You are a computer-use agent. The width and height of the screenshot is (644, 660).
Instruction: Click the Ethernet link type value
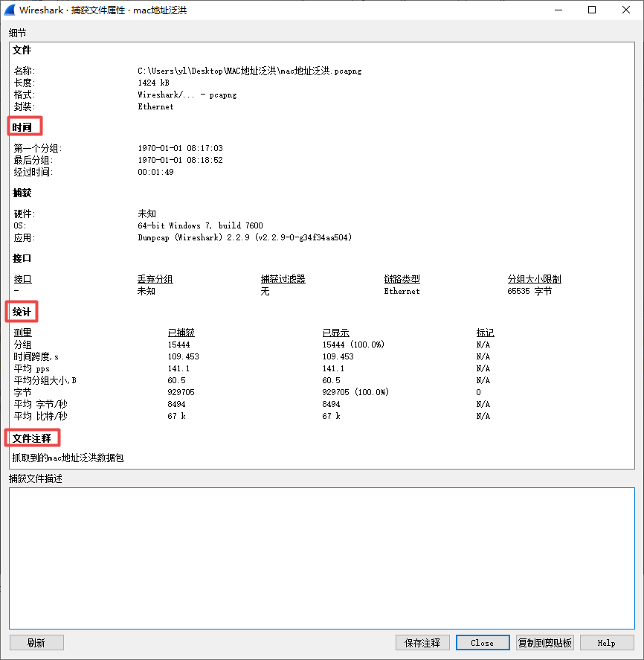click(402, 291)
